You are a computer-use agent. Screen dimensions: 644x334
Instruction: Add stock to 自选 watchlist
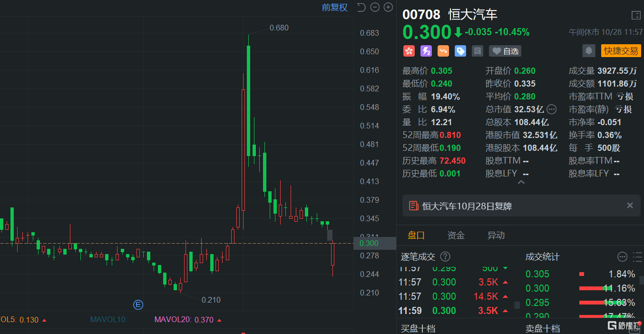click(x=505, y=51)
